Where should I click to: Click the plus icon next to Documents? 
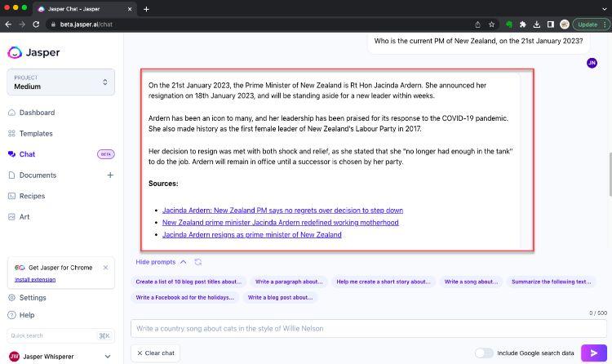[x=110, y=175]
